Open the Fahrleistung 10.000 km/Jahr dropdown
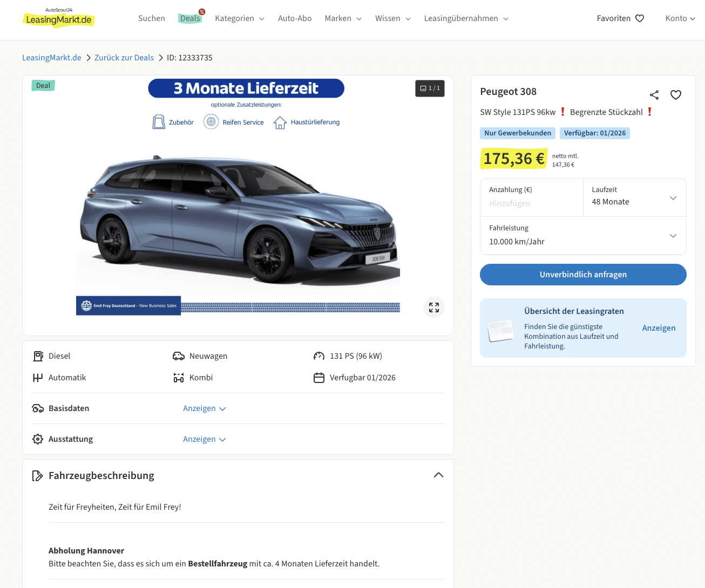705x588 pixels. click(x=583, y=236)
